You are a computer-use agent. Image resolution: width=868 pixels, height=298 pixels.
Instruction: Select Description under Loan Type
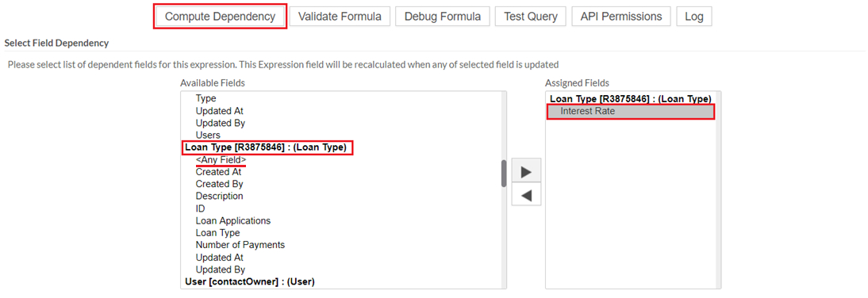pyautogui.click(x=219, y=197)
